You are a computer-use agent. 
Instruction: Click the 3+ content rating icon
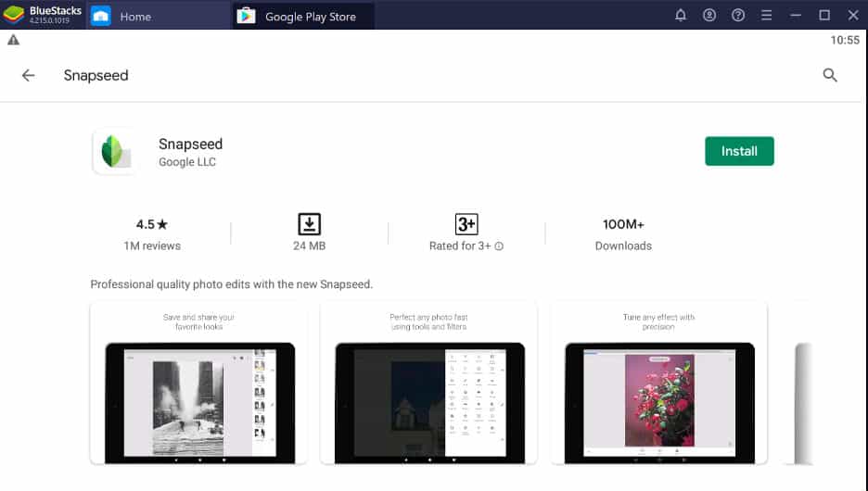(466, 224)
